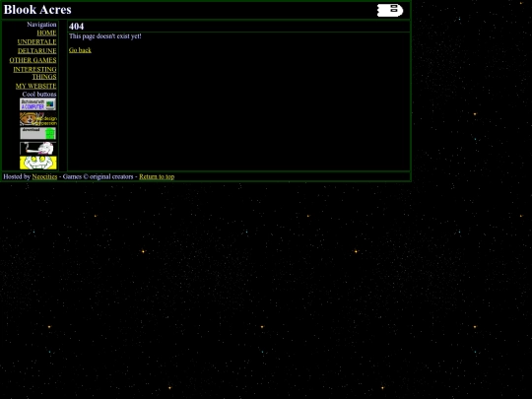532x399 pixels.
Task: Click the Go back link
Action: click(80, 50)
